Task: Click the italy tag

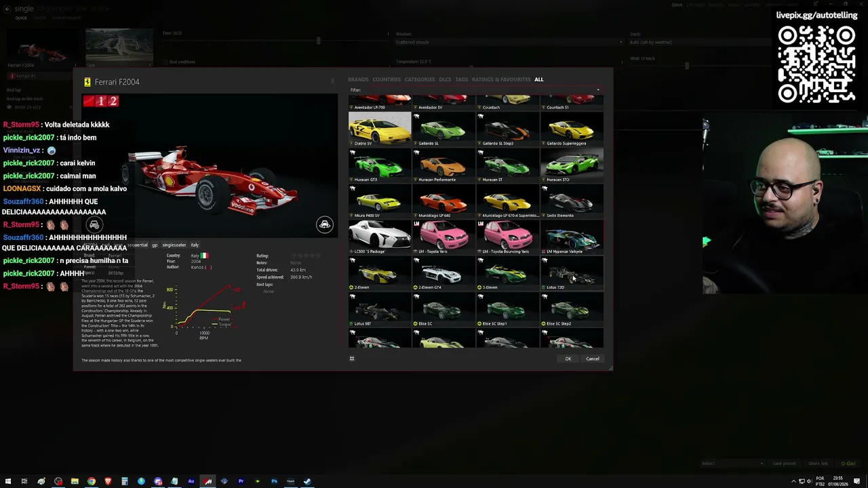Action: [195, 245]
